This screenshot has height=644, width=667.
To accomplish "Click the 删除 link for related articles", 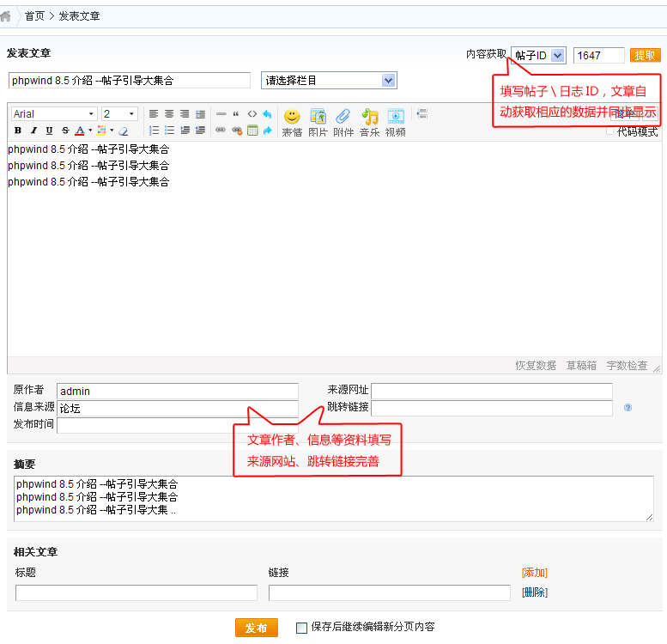I will coord(535,592).
